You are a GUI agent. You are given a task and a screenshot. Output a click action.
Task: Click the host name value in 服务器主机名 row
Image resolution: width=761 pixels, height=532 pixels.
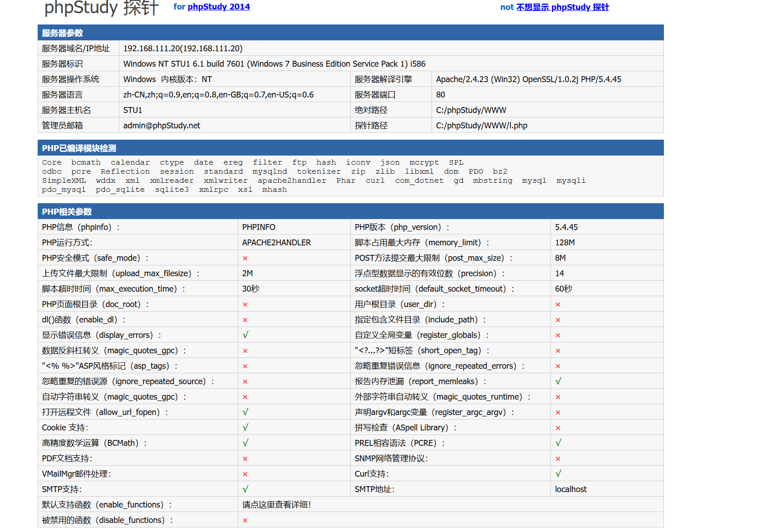point(133,110)
